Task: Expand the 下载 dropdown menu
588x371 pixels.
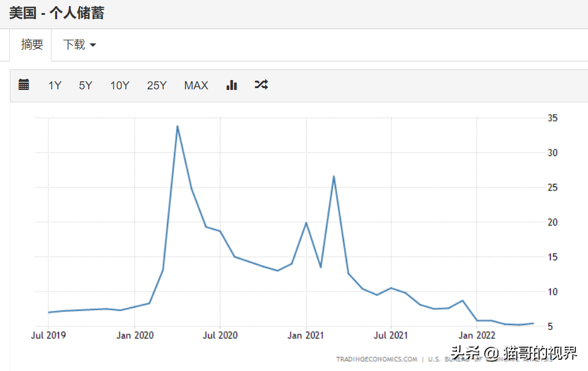Action: [x=79, y=45]
